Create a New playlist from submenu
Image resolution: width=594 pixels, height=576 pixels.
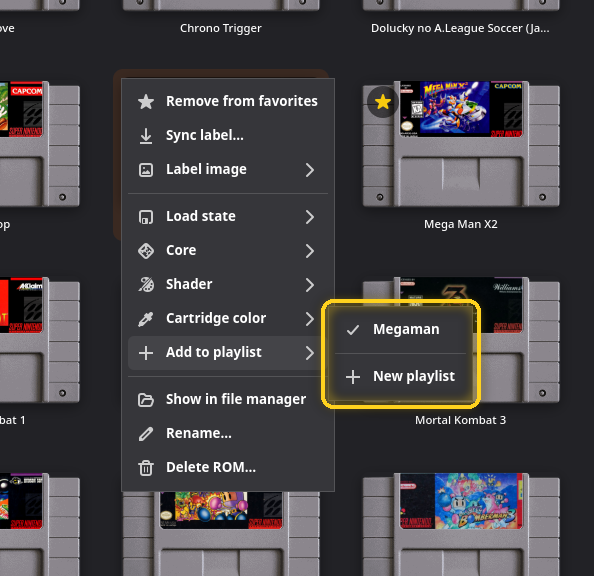click(400, 377)
